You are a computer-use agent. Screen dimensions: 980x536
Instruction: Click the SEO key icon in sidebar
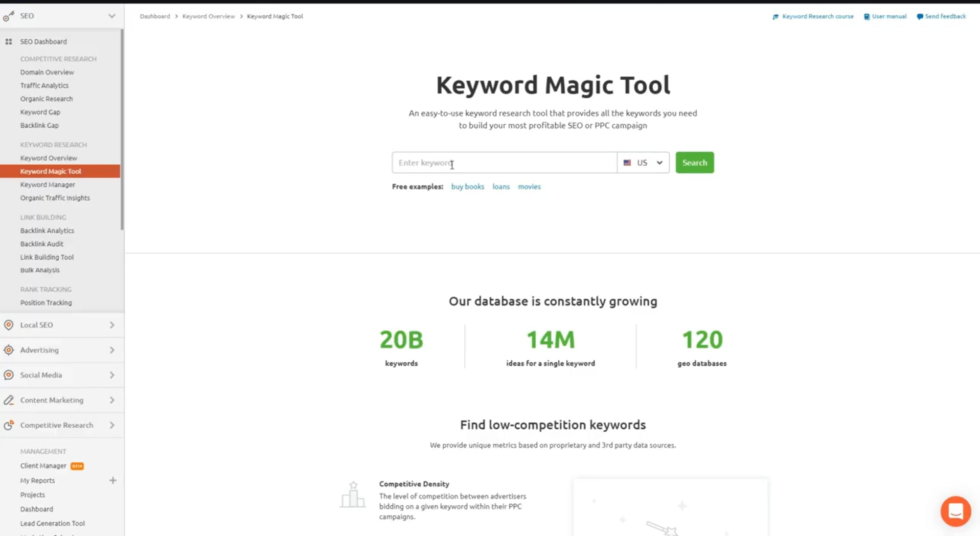coord(8,16)
